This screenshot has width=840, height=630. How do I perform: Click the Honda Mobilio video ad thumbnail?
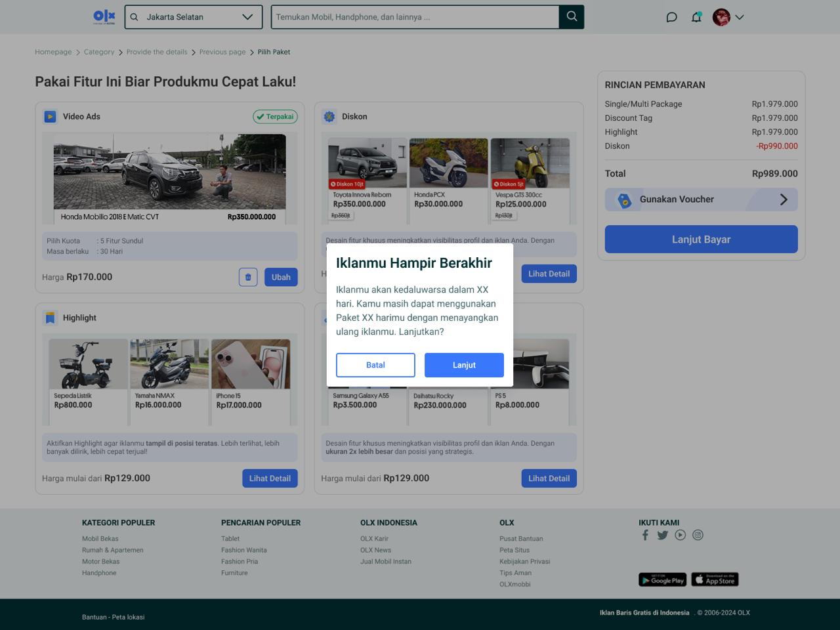tap(169, 172)
